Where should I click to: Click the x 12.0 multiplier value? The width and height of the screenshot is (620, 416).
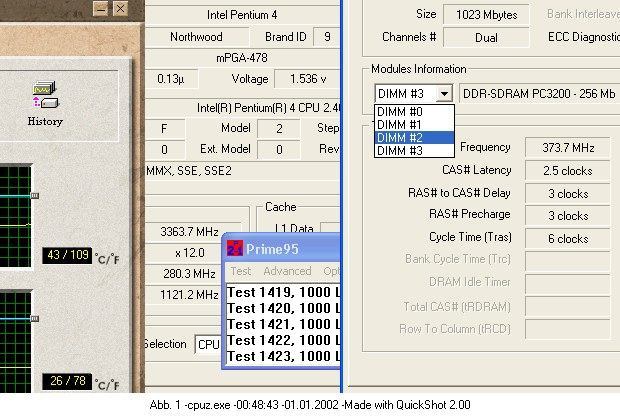coord(189,253)
